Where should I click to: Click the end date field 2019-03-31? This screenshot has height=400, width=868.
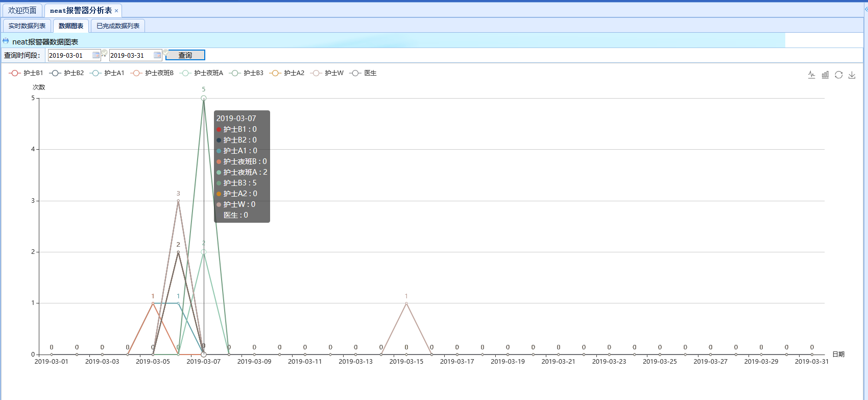tap(131, 55)
